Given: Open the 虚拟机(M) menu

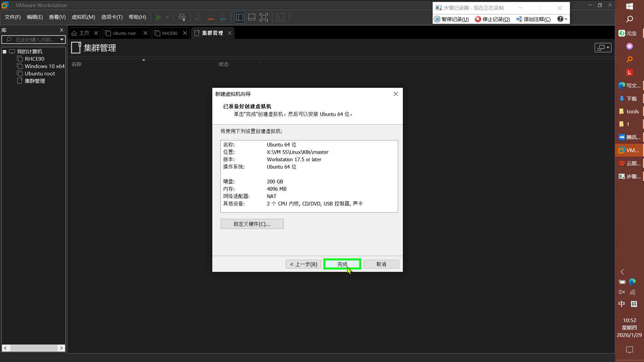Looking at the screenshot, I should pyautogui.click(x=83, y=17).
